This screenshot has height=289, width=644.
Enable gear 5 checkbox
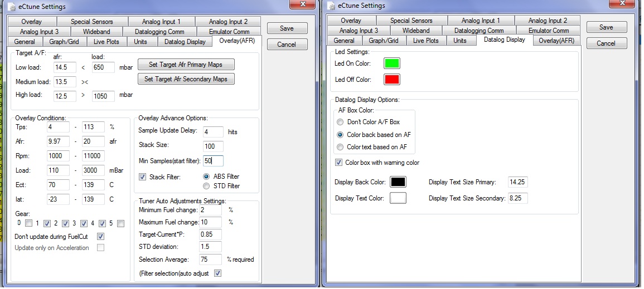click(121, 223)
